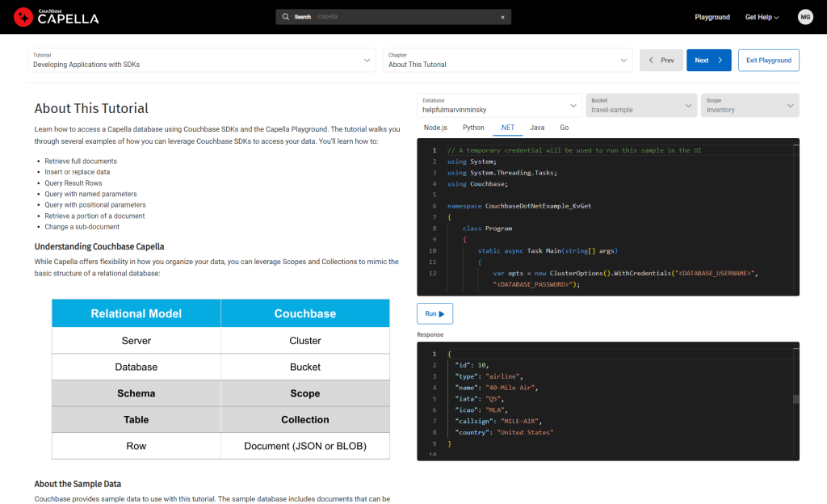Open the Scope inventory dropdown
This screenshot has width=827, height=504.
tap(750, 106)
